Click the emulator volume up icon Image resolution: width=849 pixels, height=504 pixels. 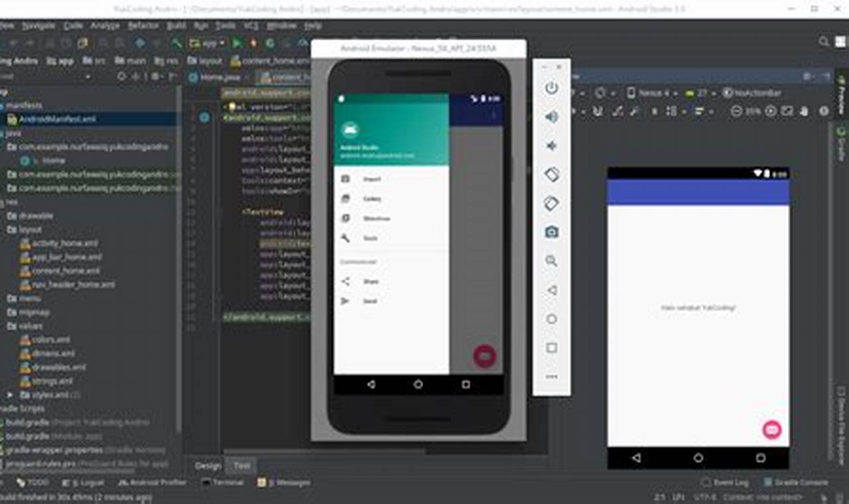coord(551,117)
